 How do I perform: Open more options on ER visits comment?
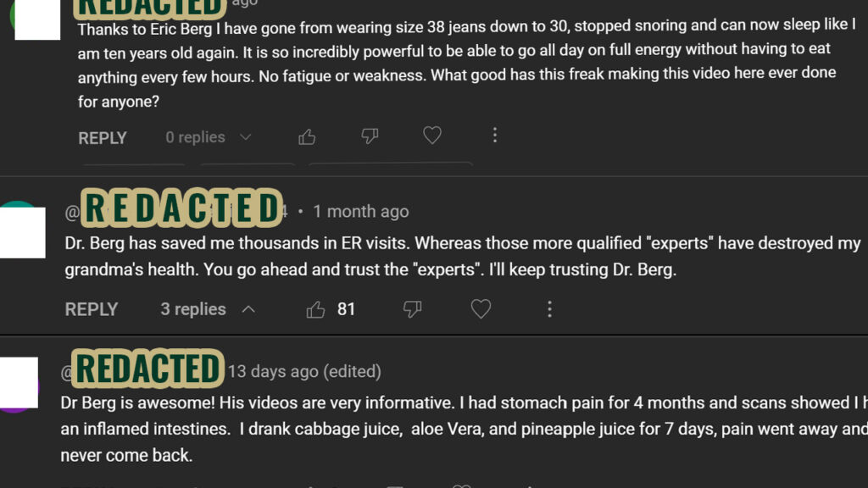tap(549, 309)
